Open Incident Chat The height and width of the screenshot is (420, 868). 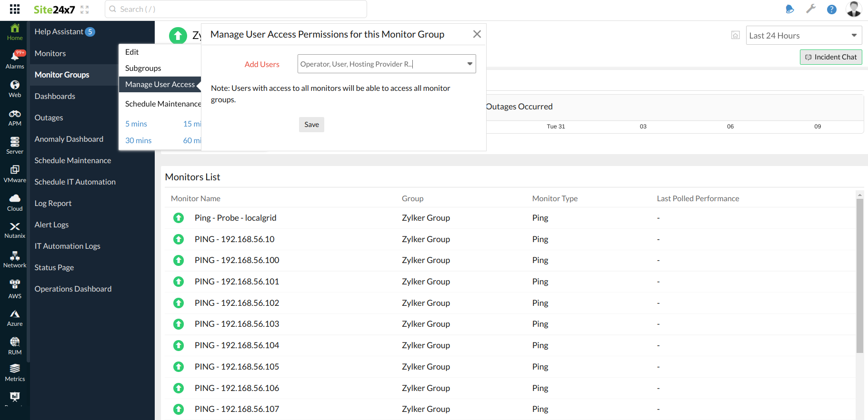pos(830,57)
